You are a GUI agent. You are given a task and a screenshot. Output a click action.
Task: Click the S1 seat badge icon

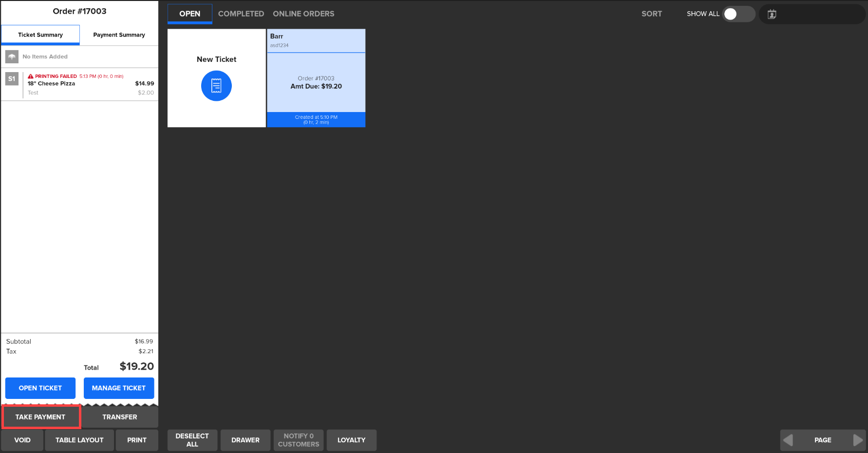click(x=12, y=79)
